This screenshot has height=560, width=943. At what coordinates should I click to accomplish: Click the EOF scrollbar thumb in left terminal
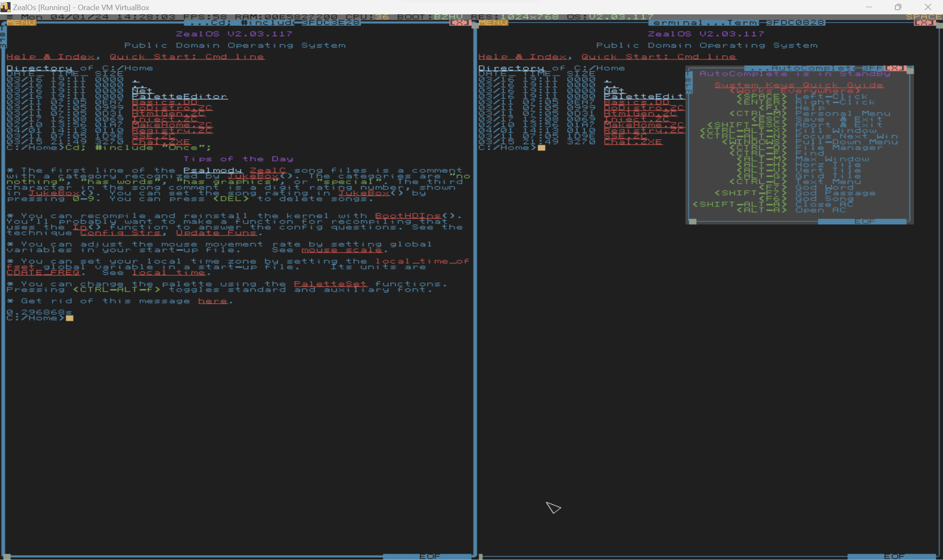(x=427, y=557)
